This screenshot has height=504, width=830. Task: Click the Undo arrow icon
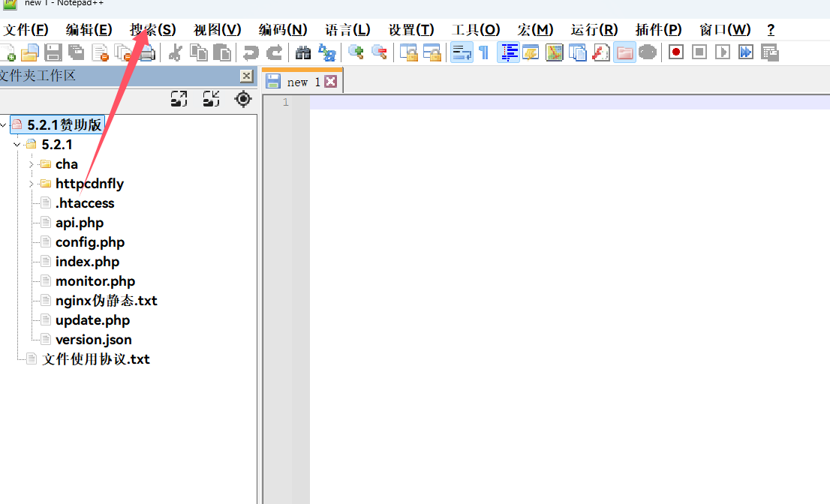click(251, 52)
